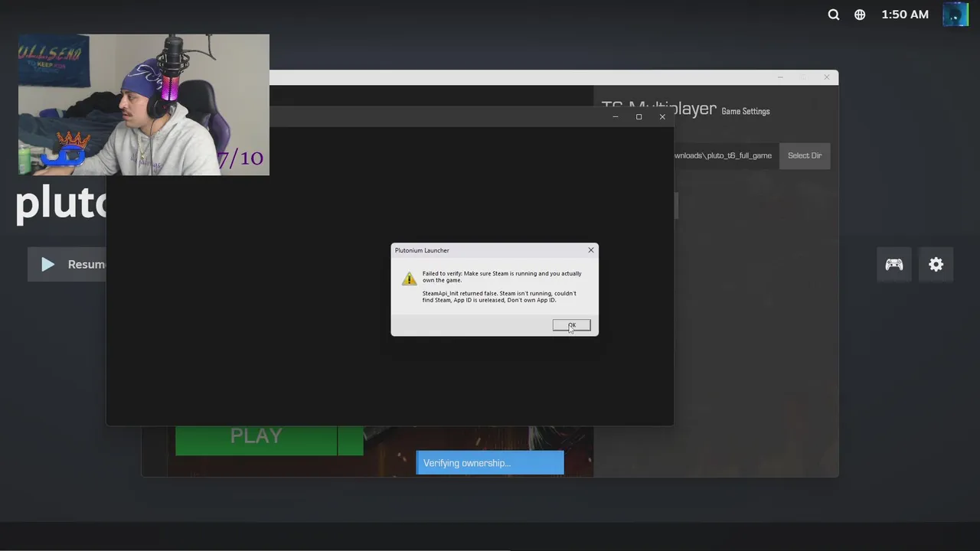This screenshot has width=980, height=551.
Task: Close the white-titled background window
Action: click(x=827, y=77)
